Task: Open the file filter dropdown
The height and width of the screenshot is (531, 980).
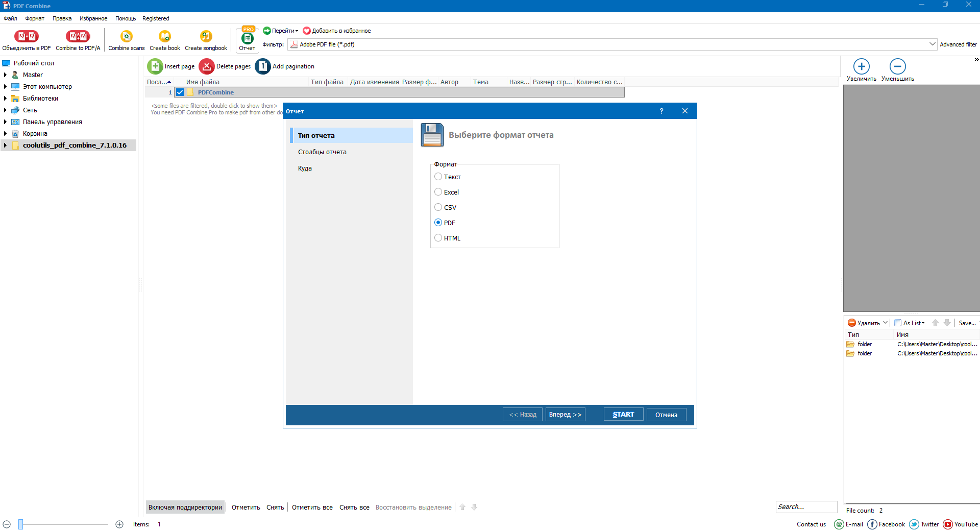Action: coord(932,44)
